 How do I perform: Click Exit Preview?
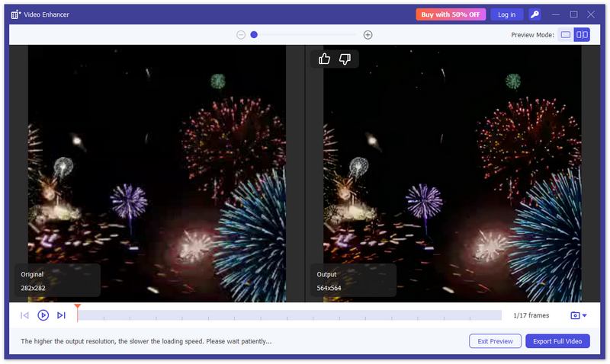495,341
